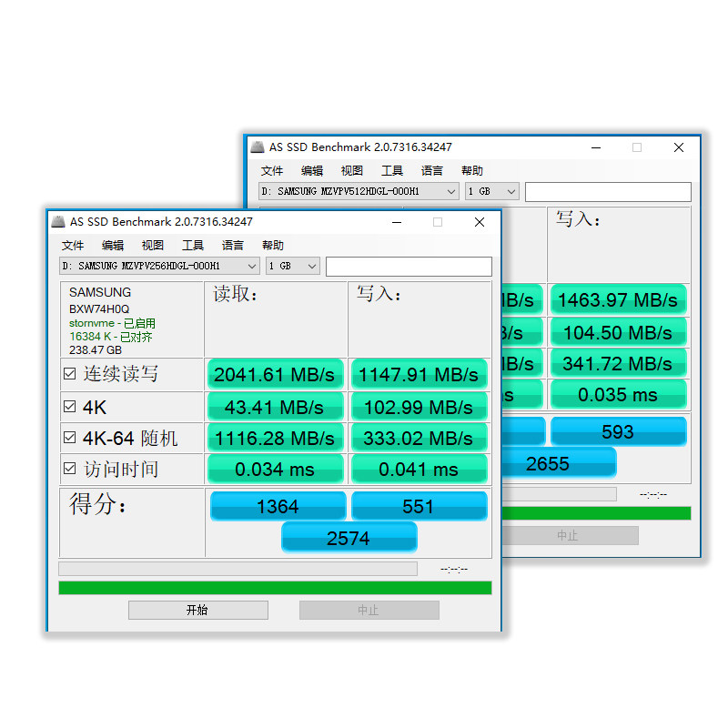Screen dimensions: 728x728
Task: Uncheck the 连续读写 sequential test checkbox
Action: pos(70,374)
